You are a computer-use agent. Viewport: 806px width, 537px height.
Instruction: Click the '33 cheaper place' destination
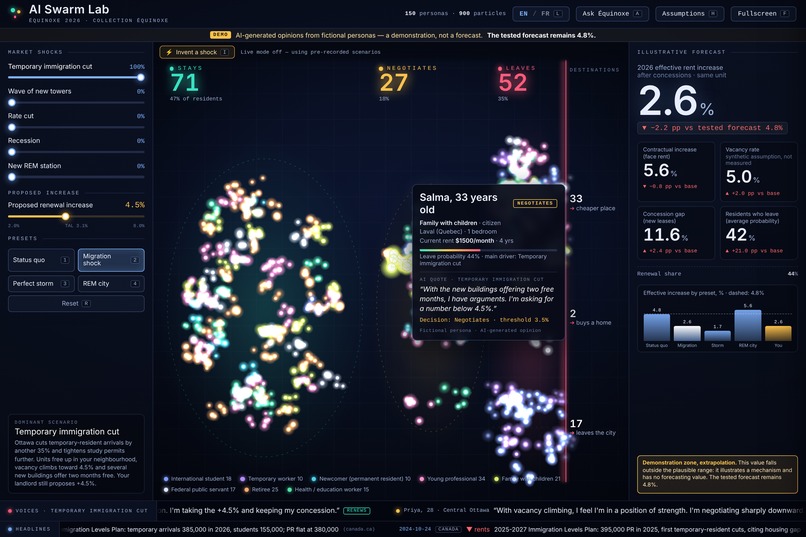tap(592, 202)
